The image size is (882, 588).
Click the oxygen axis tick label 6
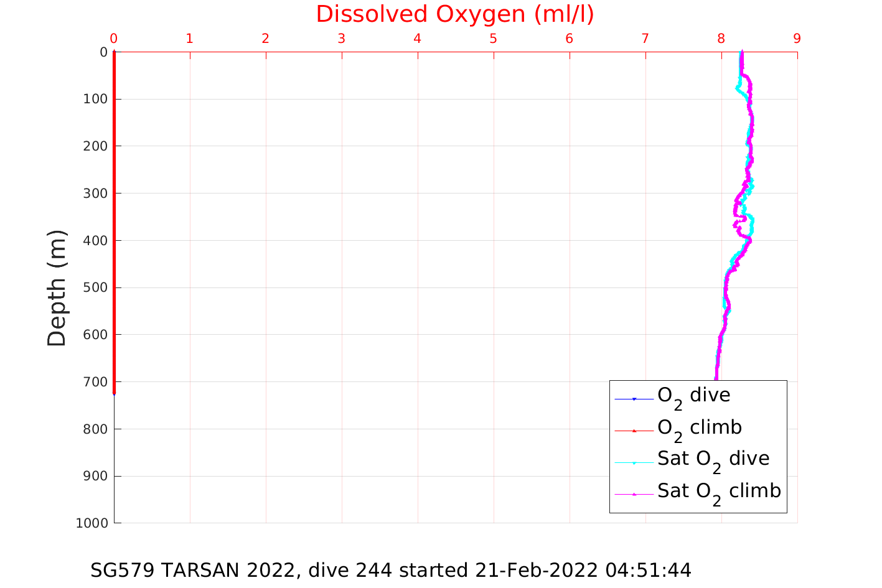pyautogui.click(x=570, y=39)
